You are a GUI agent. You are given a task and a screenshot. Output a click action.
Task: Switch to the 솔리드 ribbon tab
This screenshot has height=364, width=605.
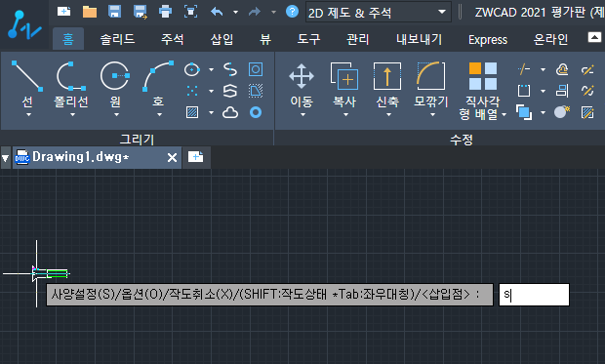click(117, 39)
